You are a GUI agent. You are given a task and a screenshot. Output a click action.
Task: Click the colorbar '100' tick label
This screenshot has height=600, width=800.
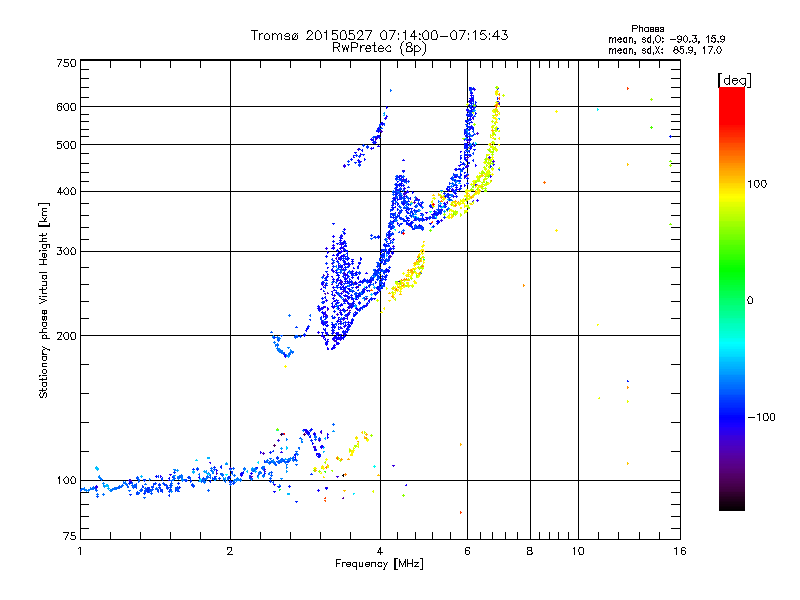point(757,184)
